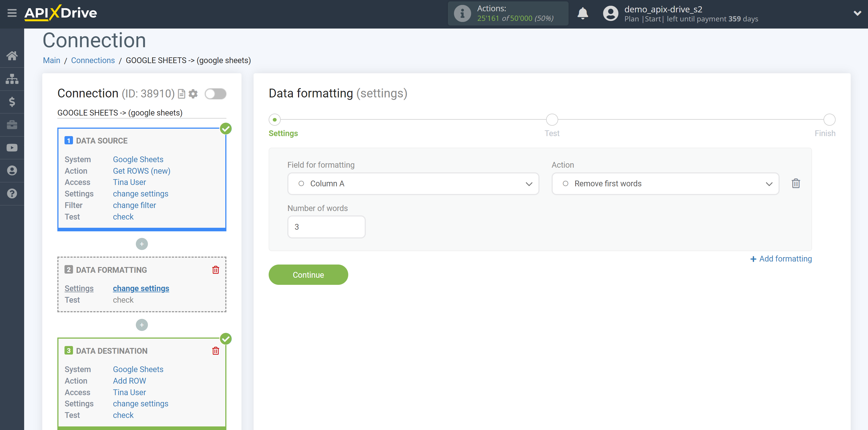Click the Continue button
868x430 pixels.
click(308, 274)
